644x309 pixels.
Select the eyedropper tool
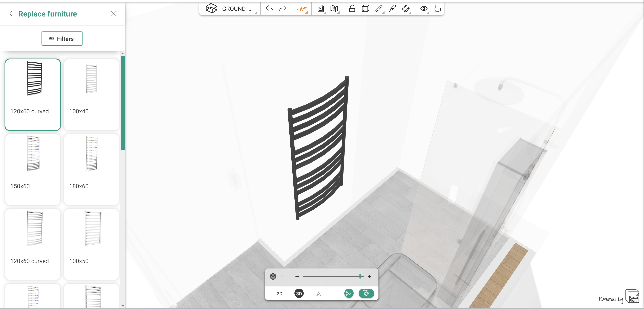(392, 9)
